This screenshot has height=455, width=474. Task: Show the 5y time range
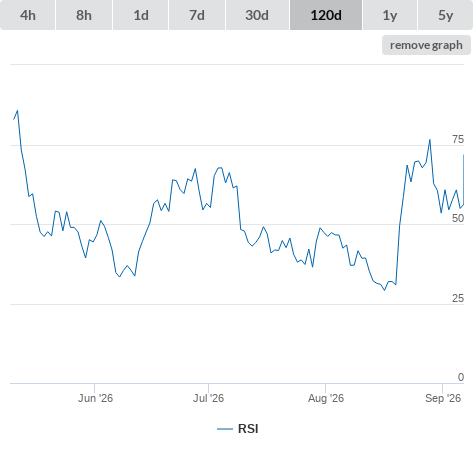[445, 15]
